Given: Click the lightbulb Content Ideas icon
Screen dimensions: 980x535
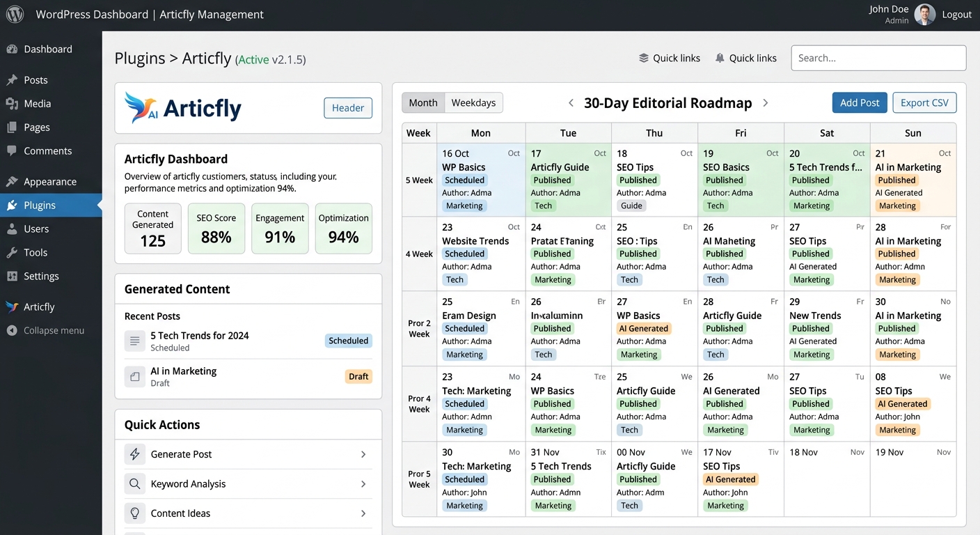Looking at the screenshot, I should pos(135,513).
